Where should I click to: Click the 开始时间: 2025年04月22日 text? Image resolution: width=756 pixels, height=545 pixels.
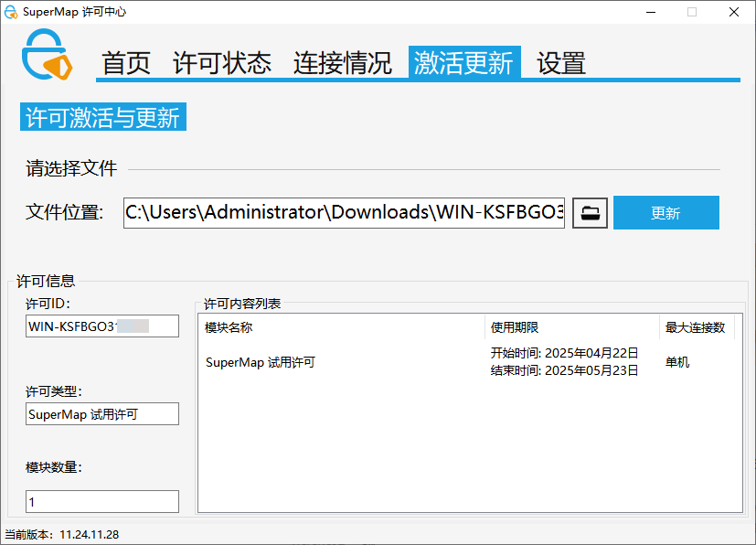(x=564, y=353)
